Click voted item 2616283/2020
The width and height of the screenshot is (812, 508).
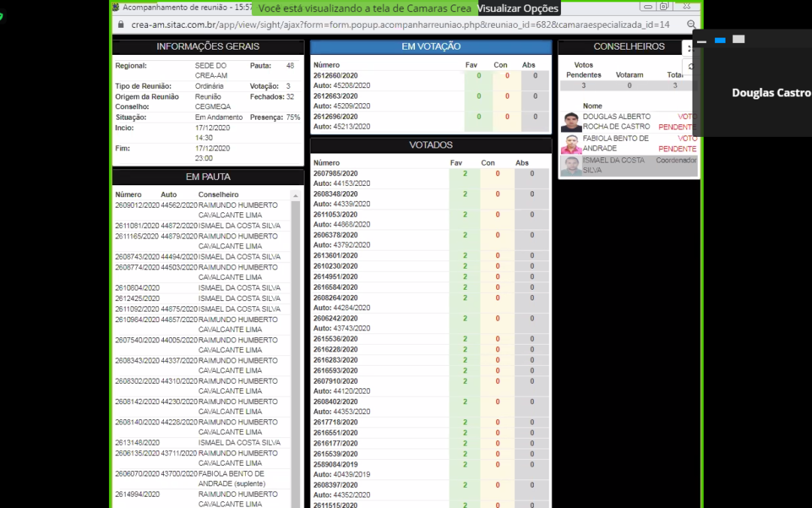click(335, 360)
